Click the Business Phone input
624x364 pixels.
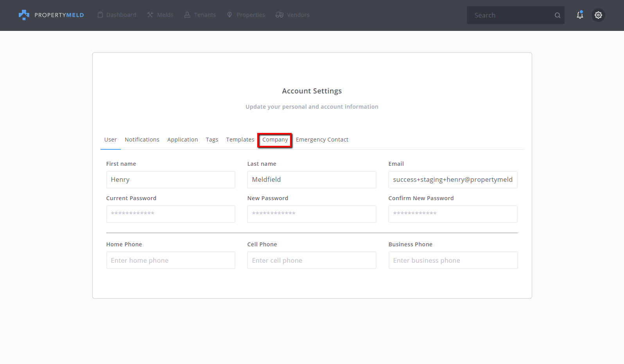453,260
